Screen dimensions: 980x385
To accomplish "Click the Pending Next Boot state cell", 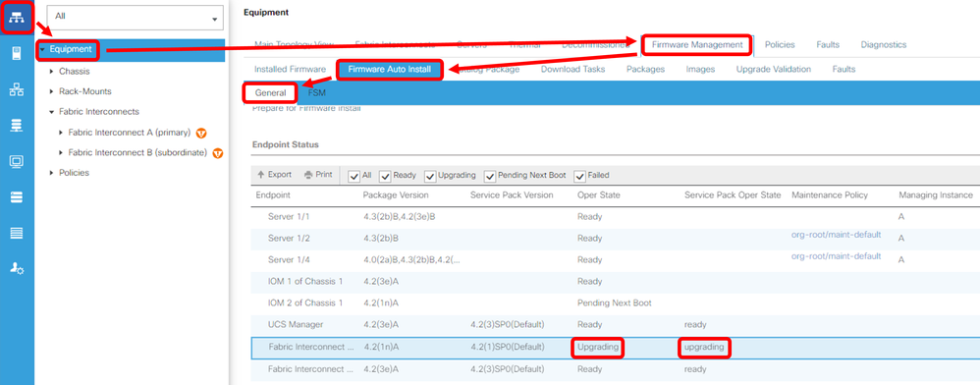I will (615, 303).
